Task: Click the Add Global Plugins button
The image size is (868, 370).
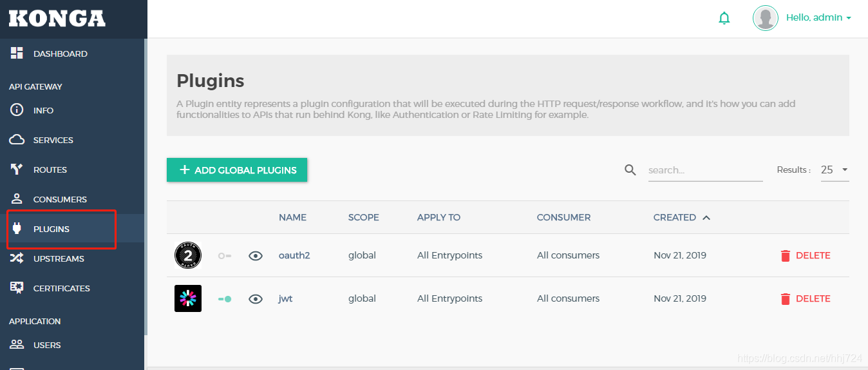Action: 237,170
